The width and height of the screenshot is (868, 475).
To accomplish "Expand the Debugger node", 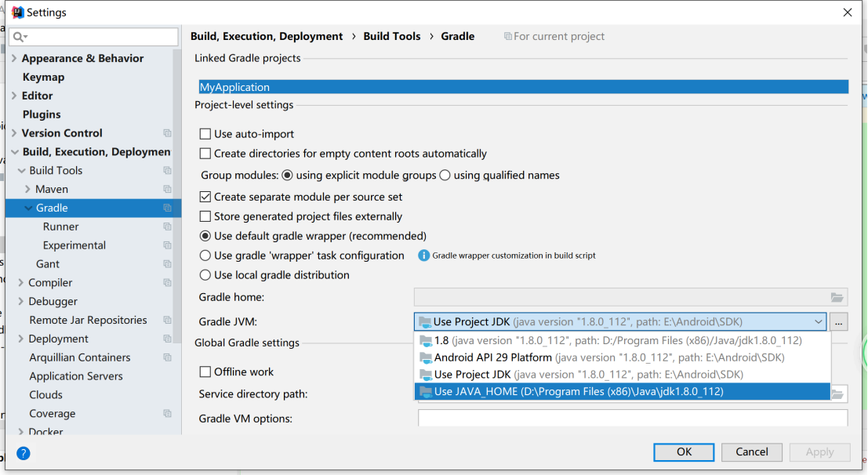I will click(x=21, y=301).
